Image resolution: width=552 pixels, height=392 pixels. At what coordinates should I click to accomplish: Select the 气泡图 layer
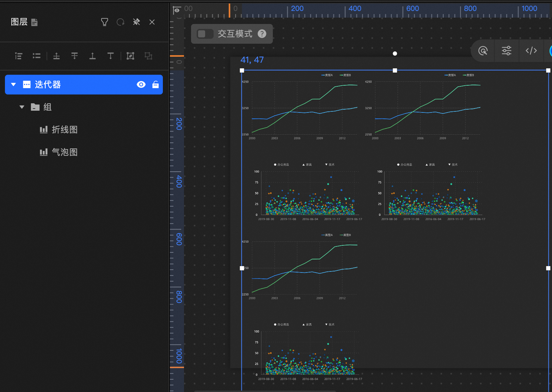click(65, 152)
